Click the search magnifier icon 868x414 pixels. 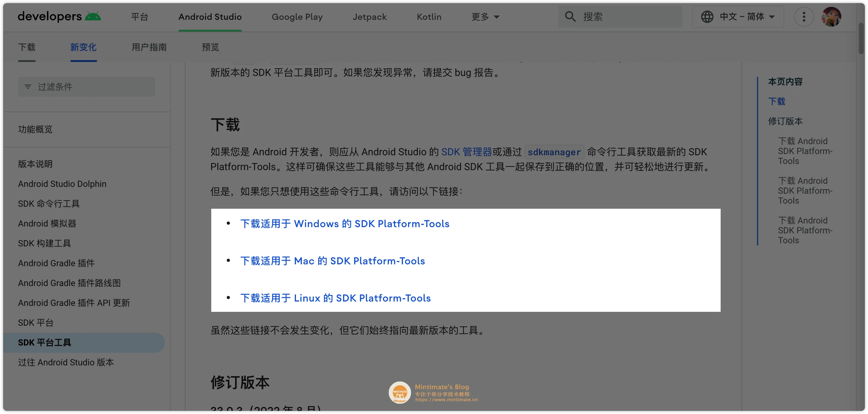coord(570,16)
